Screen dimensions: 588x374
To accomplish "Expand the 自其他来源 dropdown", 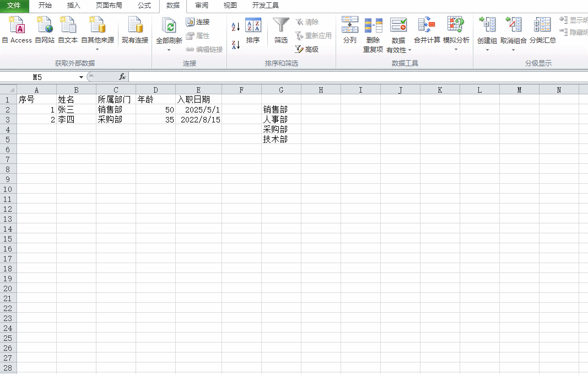I will [98, 50].
